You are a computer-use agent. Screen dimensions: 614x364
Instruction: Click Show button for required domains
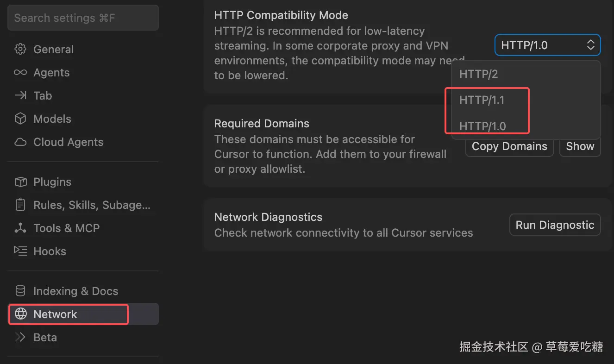point(580,146)
